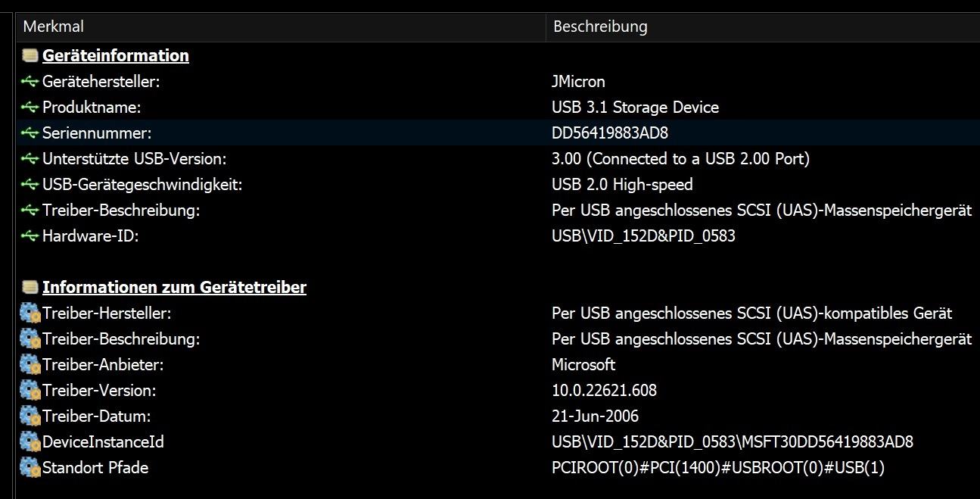This screenshot has width=980, height=499.
Task: Select the serial number value DD56419883AD8
Action: point(610,133)
